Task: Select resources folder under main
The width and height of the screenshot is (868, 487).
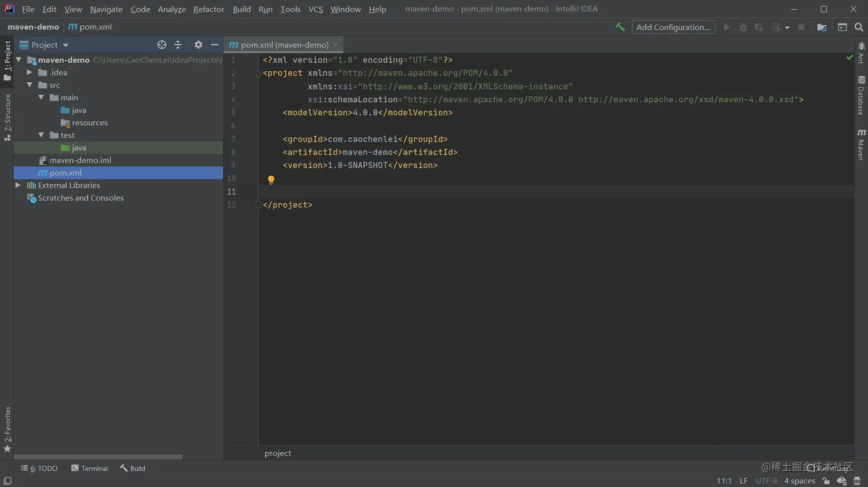Action: (x=118, y=123)
